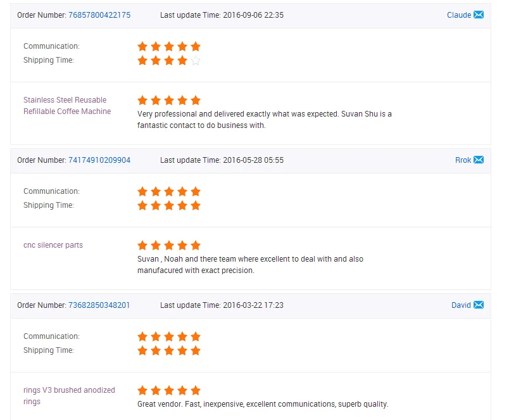The image size is (528, 420).
Task: View reviewer Rrok's profile
Action: (x=463, y=160)
